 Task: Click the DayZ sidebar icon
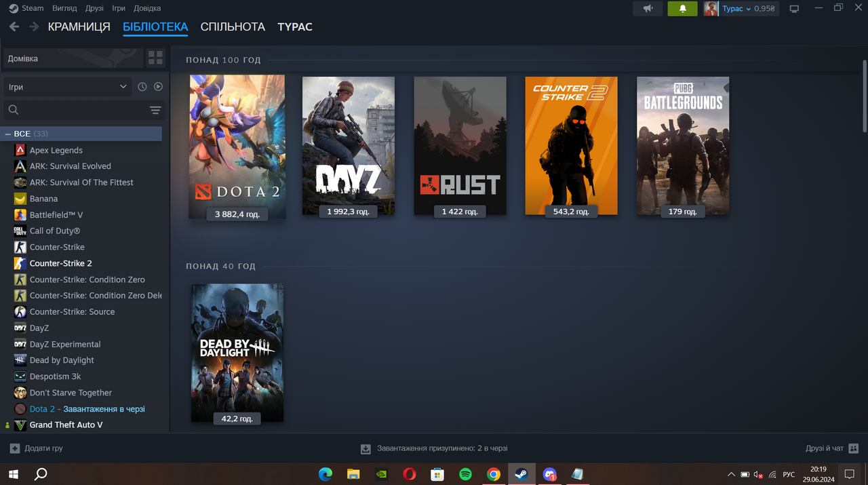20,328
